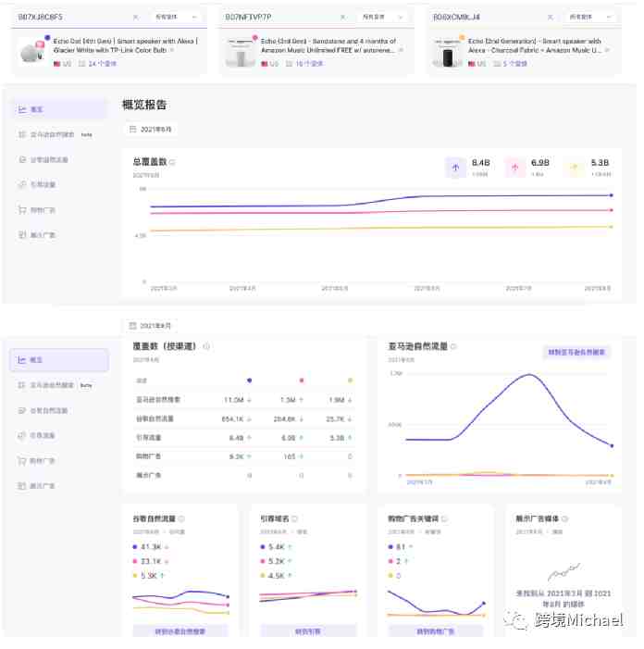Click the info icon next to 覆盖数（按渠道）
Viewport: 644px width, 649px height.
pos(205,346)
